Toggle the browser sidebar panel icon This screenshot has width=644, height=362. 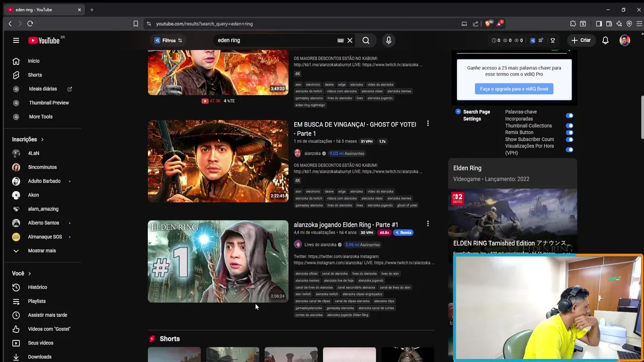pyautogui.click(x=599, y=24)
